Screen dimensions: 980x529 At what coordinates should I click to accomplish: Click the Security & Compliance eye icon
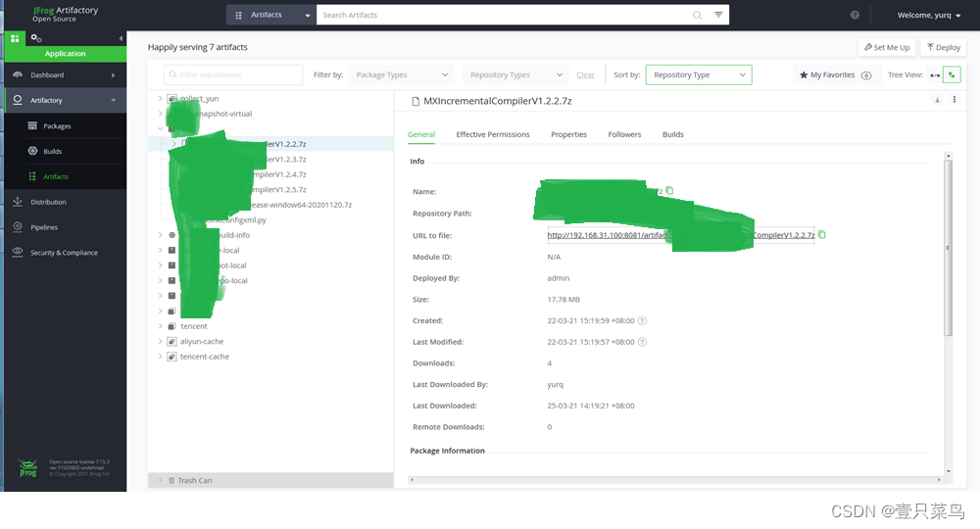pyautogui.click(x=18, y=252)
